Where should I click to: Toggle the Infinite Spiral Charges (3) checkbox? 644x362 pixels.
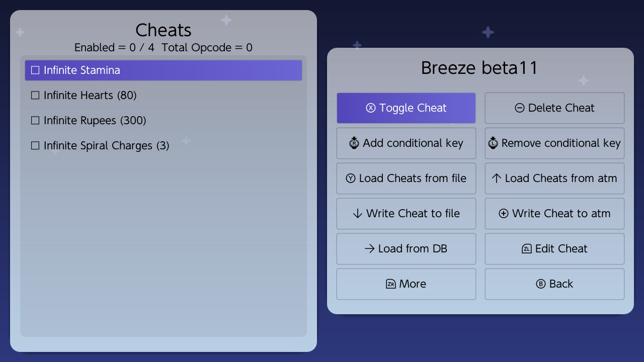(x=35, y=146)
